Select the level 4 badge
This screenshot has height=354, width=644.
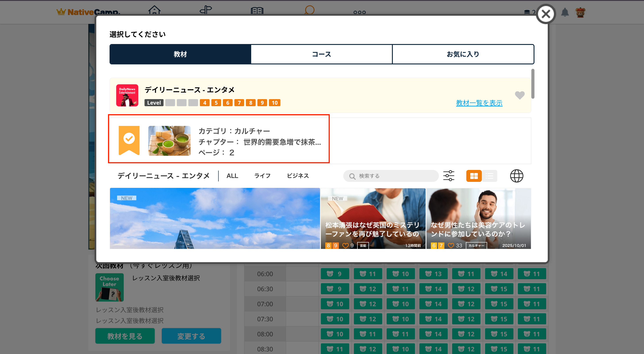click(204, 103)
